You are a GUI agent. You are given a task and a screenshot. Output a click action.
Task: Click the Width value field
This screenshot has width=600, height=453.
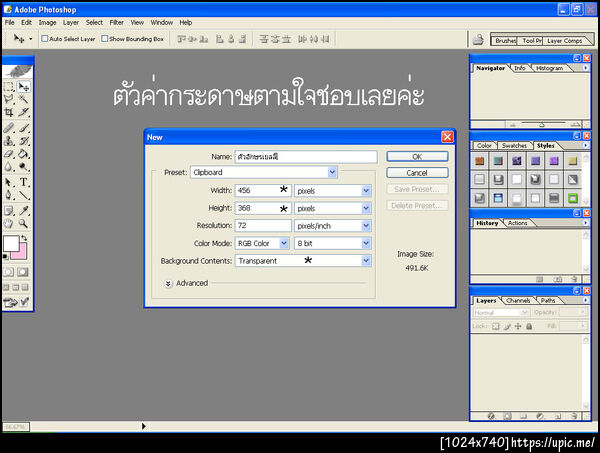click(x=263, y=191)
